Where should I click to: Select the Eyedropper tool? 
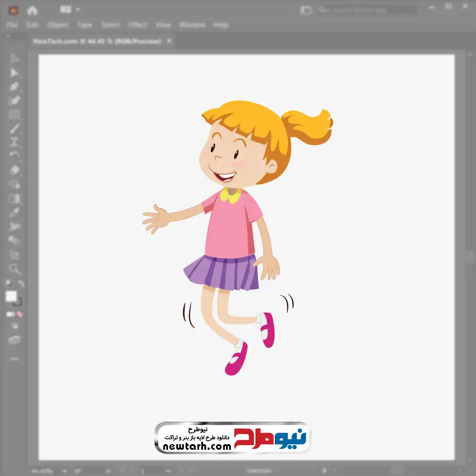coord(14,212)
